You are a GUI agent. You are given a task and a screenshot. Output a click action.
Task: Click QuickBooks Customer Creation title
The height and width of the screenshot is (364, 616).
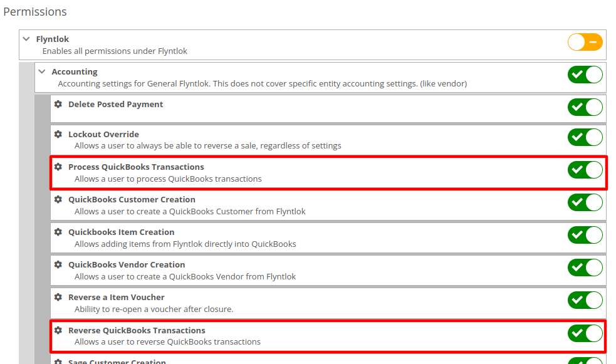pyautogui.click(x=132, y=199)
